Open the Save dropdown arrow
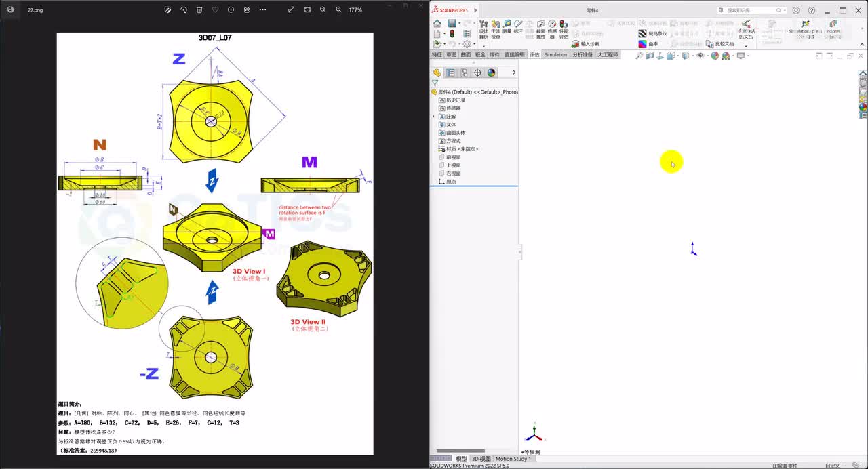This screenshot has width=868, height=469. coord(458,24)
